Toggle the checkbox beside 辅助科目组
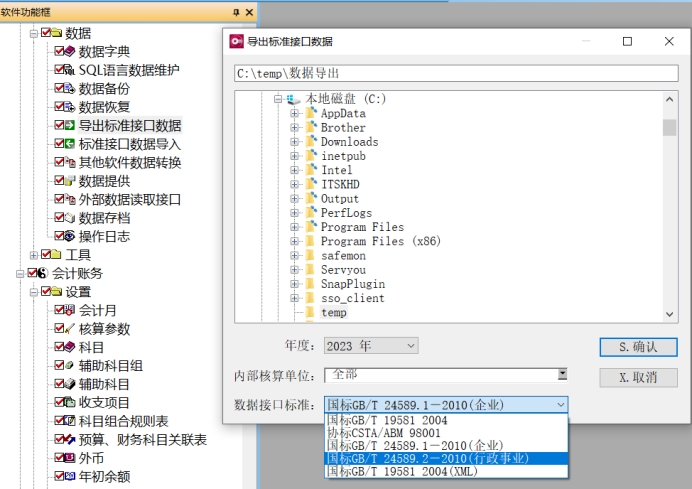This screenshot has width=692, height=489. (59, 366)
